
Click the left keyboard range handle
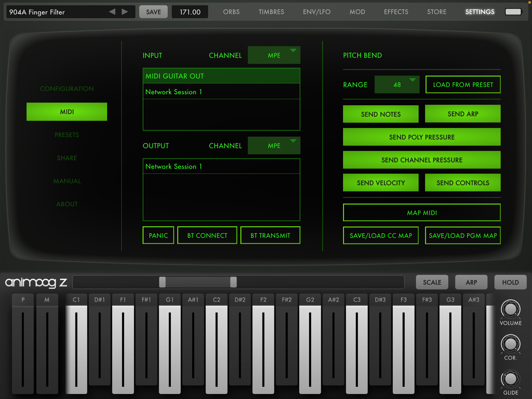[x=162, y=282]
